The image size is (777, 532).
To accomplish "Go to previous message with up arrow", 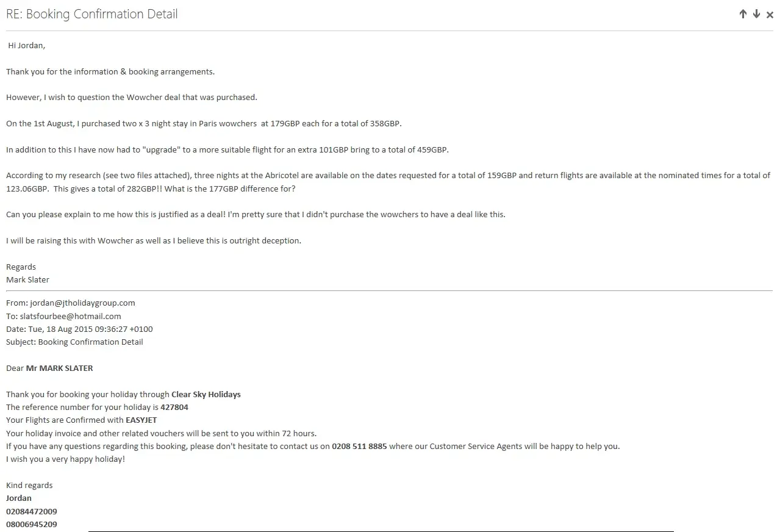I will point(742,14).
